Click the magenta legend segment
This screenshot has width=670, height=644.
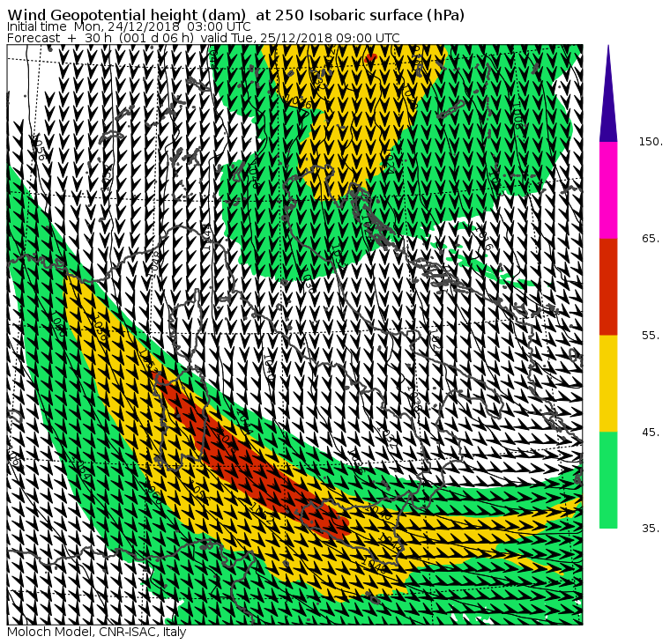click(608, 190)
